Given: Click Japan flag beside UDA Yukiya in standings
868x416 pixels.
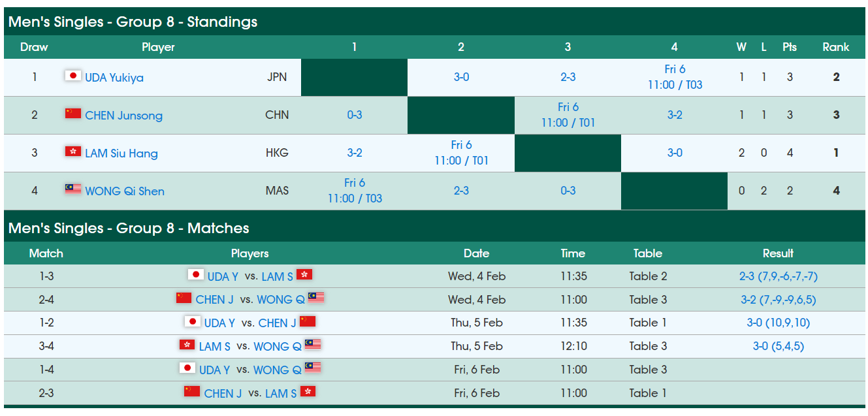Looking at the screenshot, I should point(72,76).
